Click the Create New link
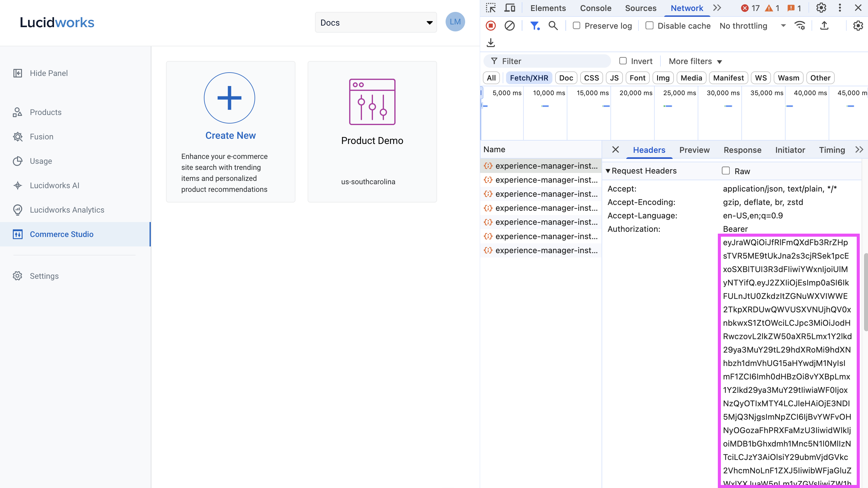This screenshot has width=868, height=488. pyautogui.click(x=230, y=135)
